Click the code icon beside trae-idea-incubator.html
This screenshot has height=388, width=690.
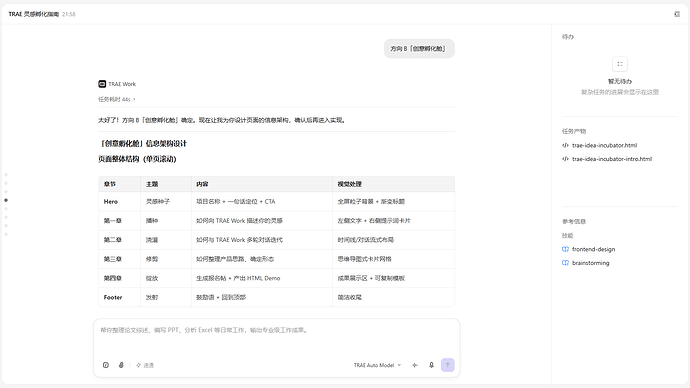click(565, 145)
